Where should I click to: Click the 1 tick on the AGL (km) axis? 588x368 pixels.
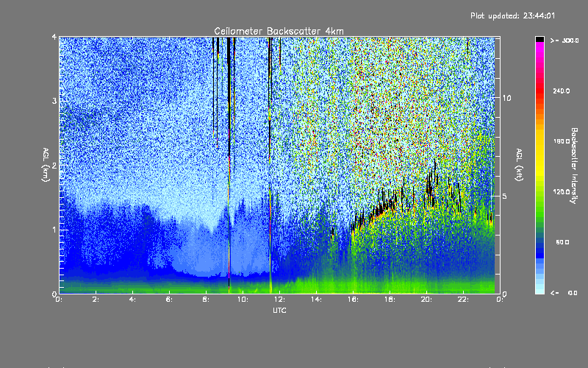pyautogui.click(x=54, y=230)
